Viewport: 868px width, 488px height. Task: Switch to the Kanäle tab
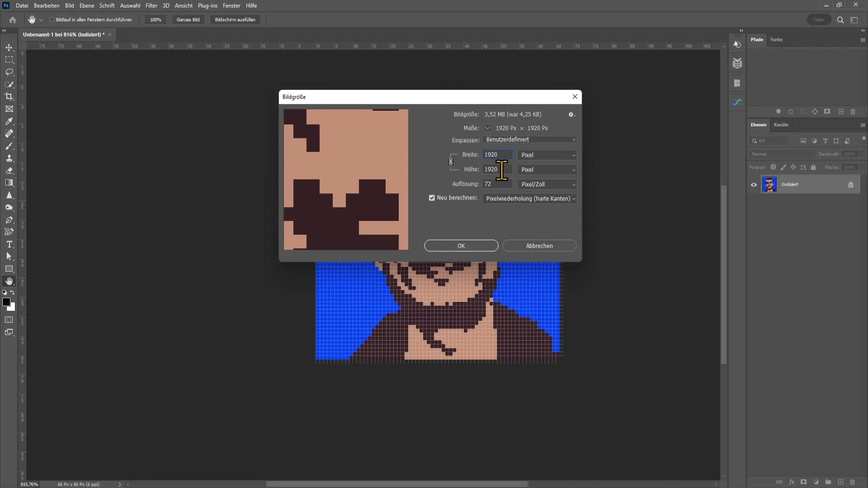(x=781, y=125)
